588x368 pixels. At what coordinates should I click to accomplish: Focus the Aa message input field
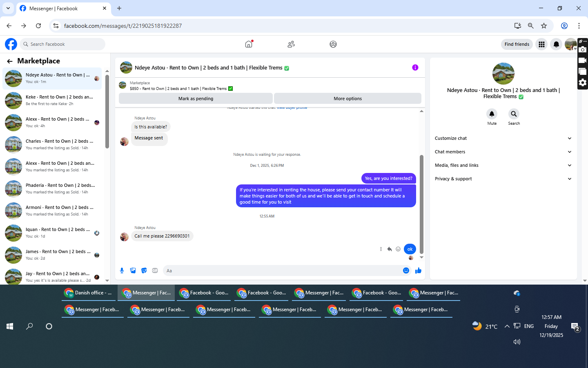[x=283, y=271]
